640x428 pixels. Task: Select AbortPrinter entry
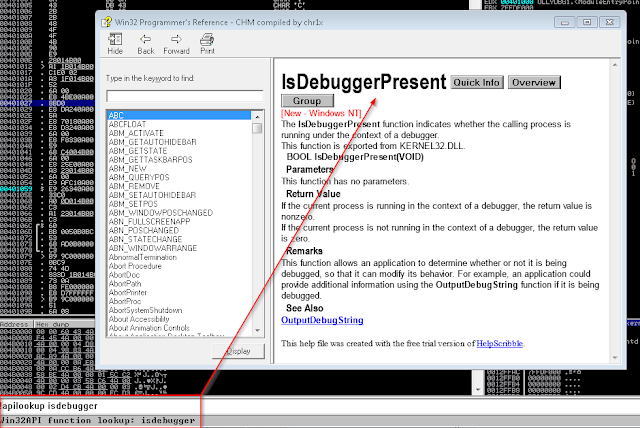tap(128, 293)
